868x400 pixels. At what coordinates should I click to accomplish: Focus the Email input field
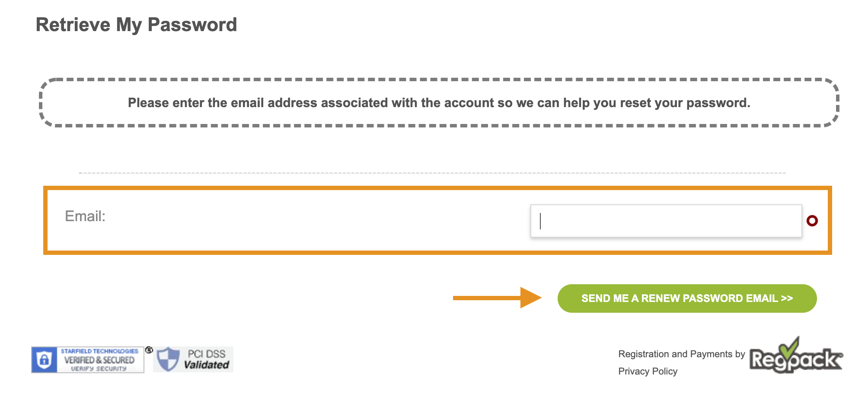click(666, 221)
